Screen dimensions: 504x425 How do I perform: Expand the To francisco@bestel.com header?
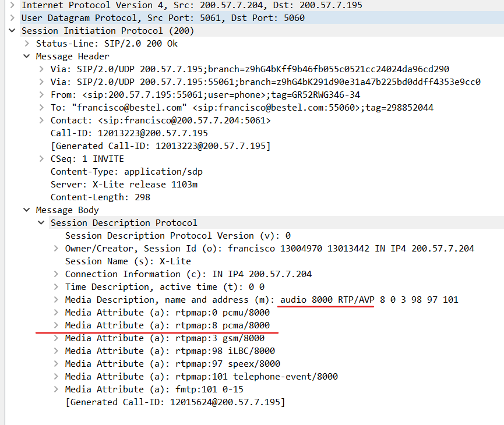(41, 108)
